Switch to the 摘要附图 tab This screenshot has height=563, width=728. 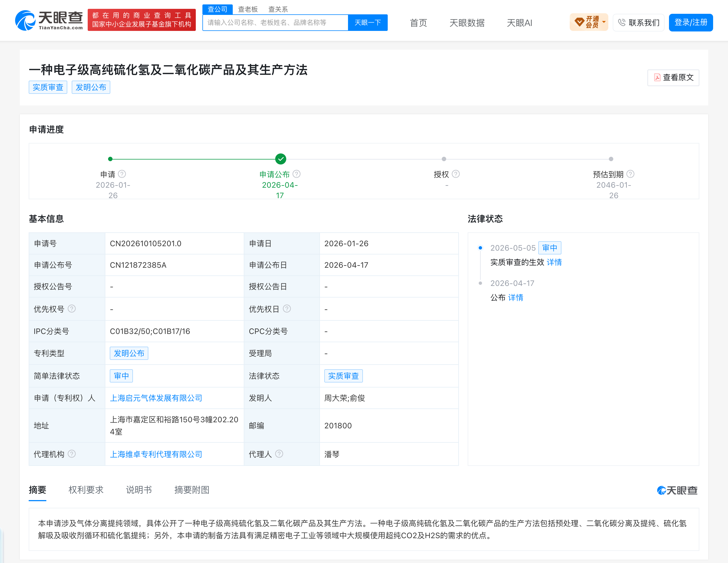click(192, 490)
